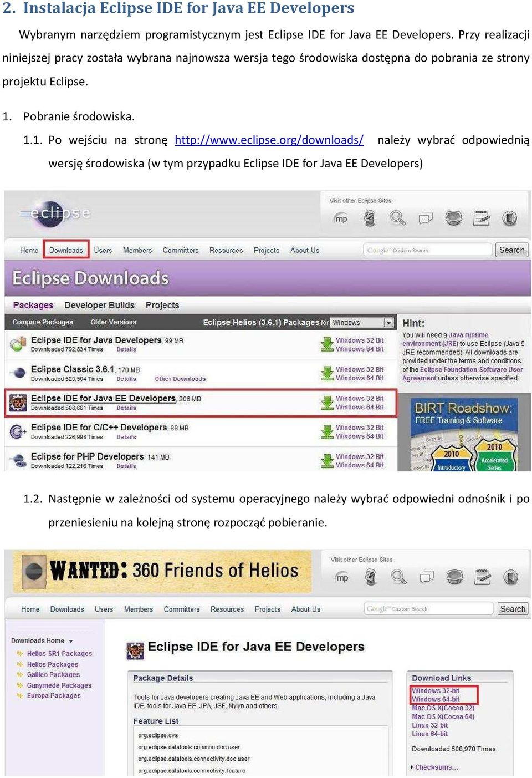Click the Compare Packages link
Viewport: 532px width, 778px height.
[x=43, y=322]
